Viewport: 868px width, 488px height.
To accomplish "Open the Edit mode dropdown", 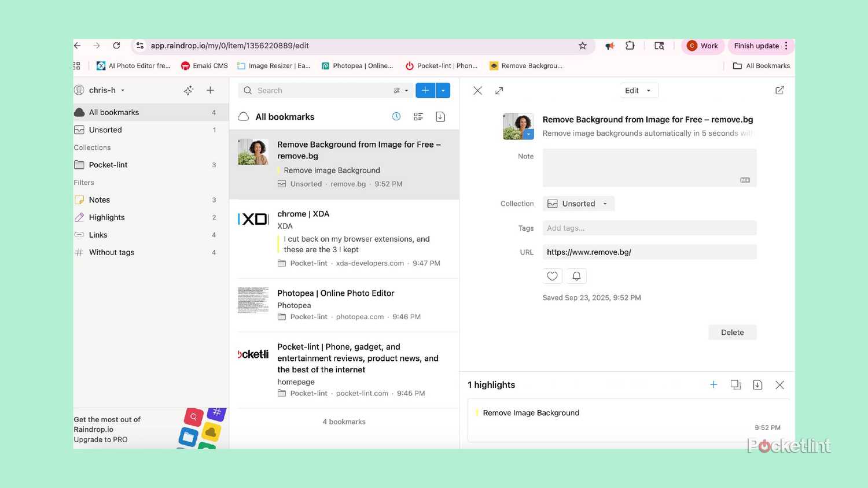I will tap(638, 91).
